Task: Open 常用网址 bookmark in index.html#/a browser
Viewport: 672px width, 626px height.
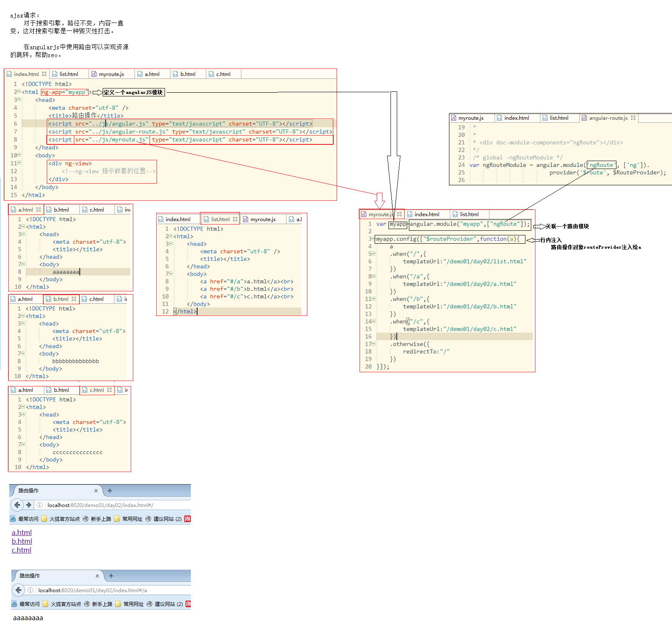Action: (x=130, y=604)
